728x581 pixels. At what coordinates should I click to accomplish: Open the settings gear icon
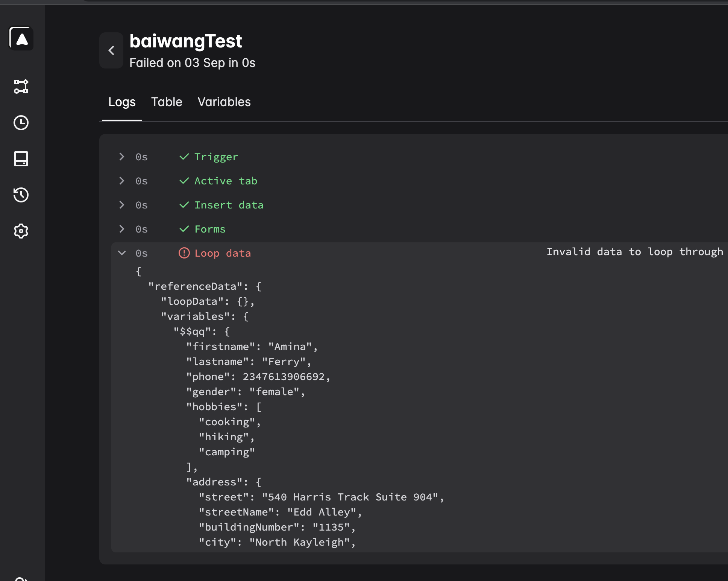click(x=21, y=231)
